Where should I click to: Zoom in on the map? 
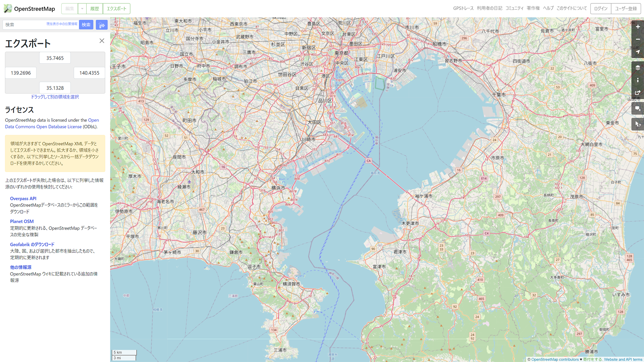click(638, 27)
